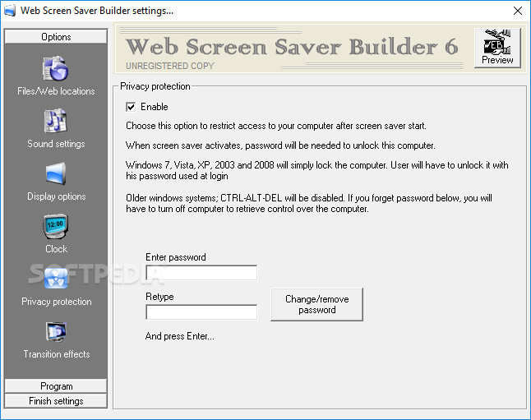
Task: Click the Preview button
Action: pos(497,48)
